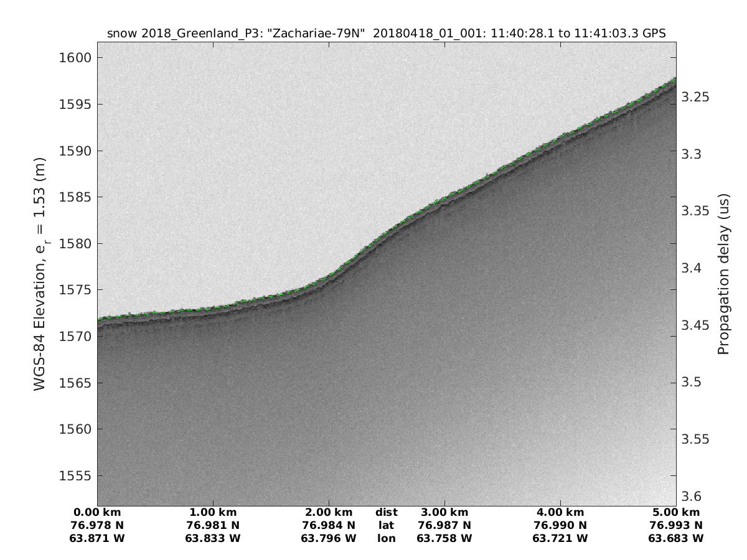This screenshot has width=747, height=560.
Task: Click the y-axis tick label 1555
Action: (74, 476)
